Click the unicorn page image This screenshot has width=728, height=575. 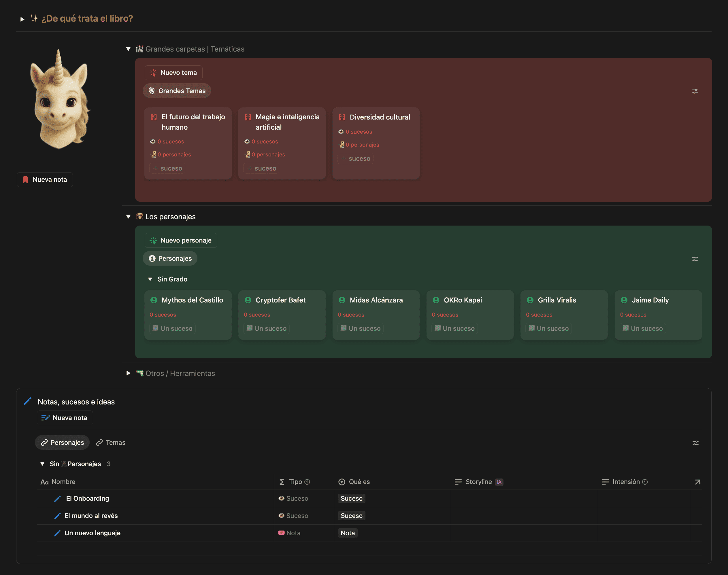tap(60, 99)
